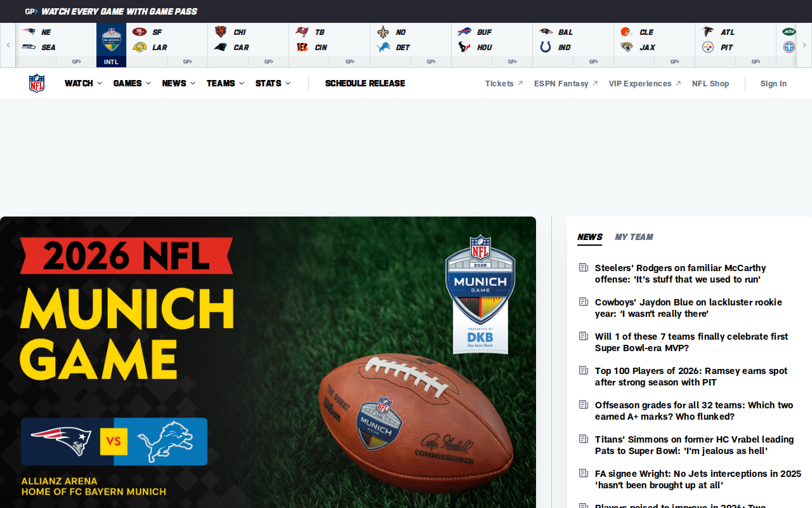The height and width of the screenshot is (508, 812).
Task: Read FA signee Wright Jets interceptions article
Action: 698,479
